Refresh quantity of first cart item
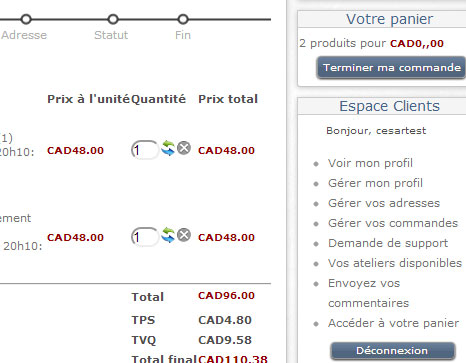This screenshot has width=466, height=363. click(x=168, y=148)
